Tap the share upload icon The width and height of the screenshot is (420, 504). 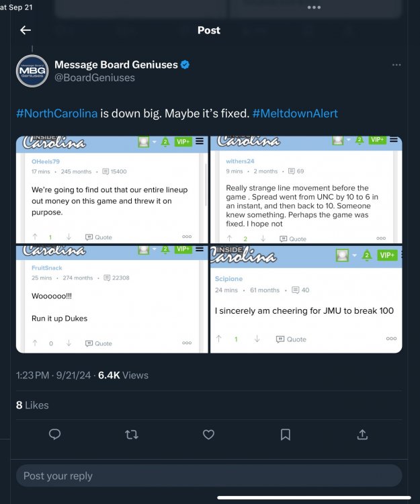point(362,435)
